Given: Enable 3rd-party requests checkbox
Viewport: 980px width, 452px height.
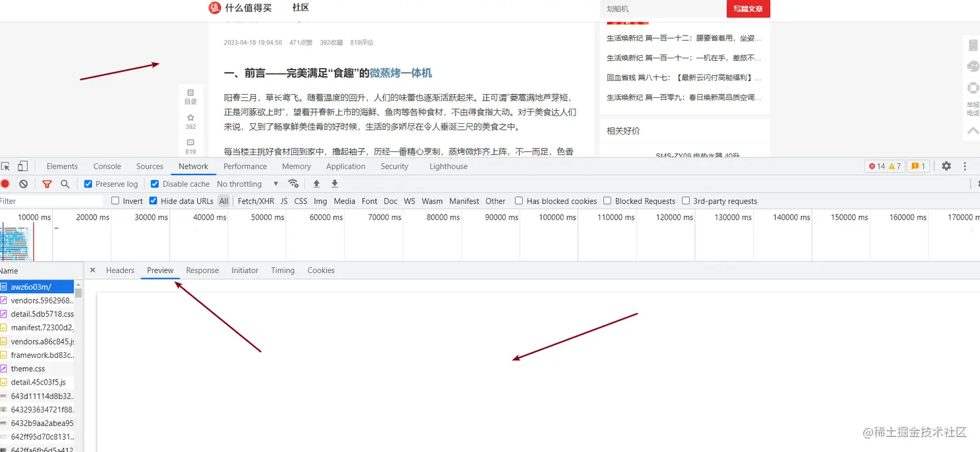Looking at the screenshot, I should (x=686, y=201).
